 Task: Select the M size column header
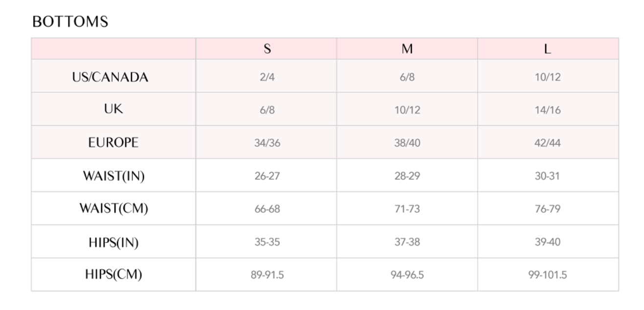pos(407,49)
